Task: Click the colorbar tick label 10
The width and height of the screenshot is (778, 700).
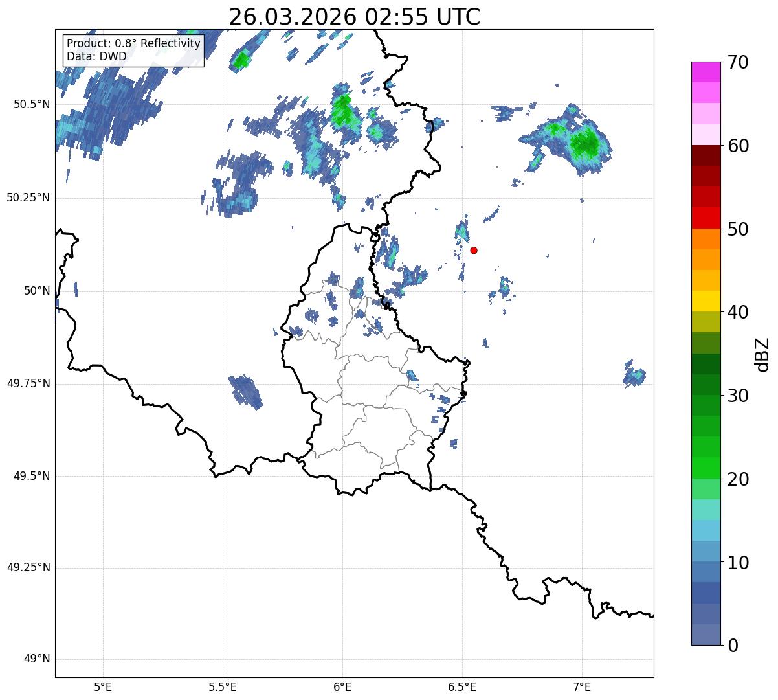Action: (x=738, y=563)
